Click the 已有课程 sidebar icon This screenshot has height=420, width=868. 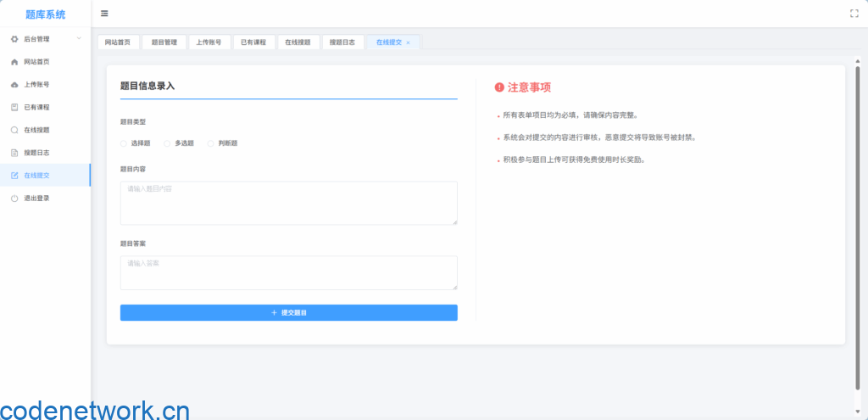14,107
